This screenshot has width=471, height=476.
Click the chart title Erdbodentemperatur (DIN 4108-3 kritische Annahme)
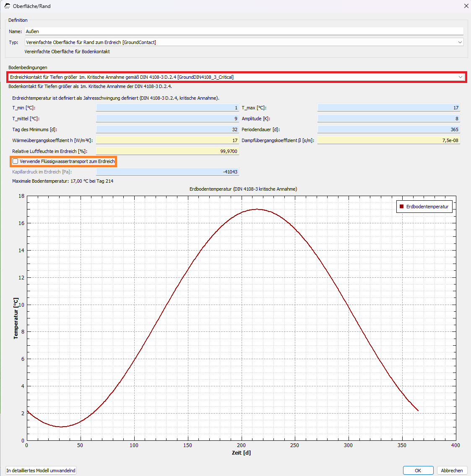pyautogui.click(x=243, y=189)
